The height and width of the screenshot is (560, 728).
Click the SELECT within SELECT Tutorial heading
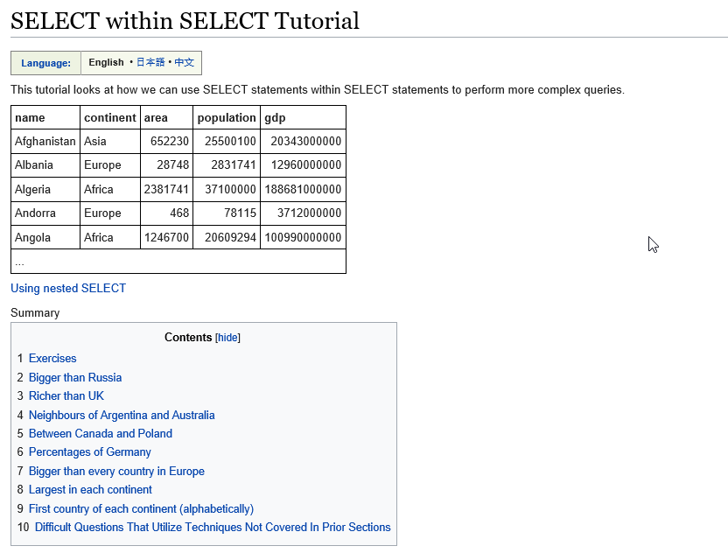point(185,20)
